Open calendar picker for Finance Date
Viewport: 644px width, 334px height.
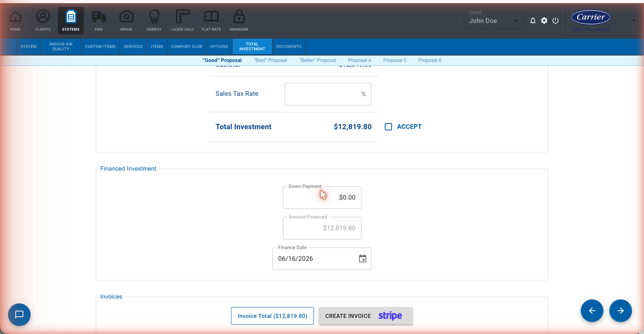tap(363, 258)
